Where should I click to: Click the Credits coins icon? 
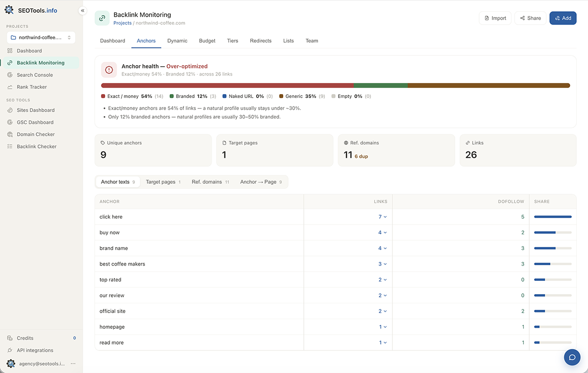pos(10,338)
